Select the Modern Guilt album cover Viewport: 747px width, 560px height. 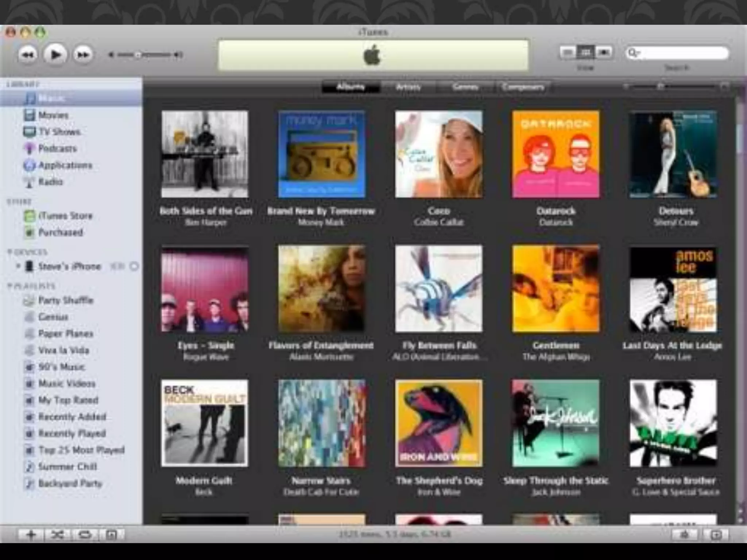point(205,423)
